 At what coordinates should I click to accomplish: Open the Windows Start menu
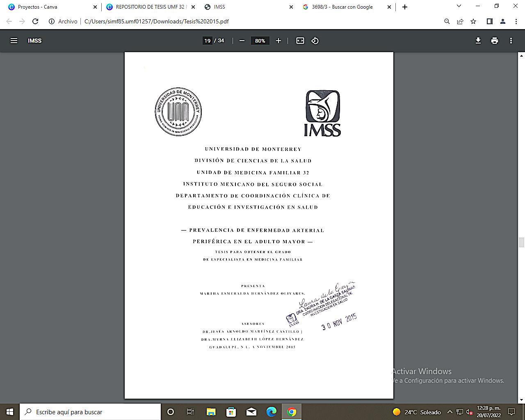pyautogui.click(x=10, y=412)
